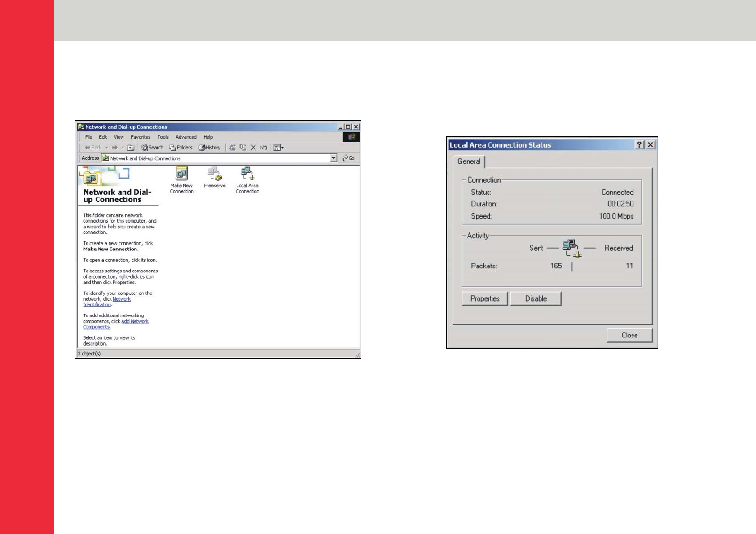Maximize the Network and Dial-up Connections window
The height and width of the screenshot is (534, 756).
tap(348, 127)
